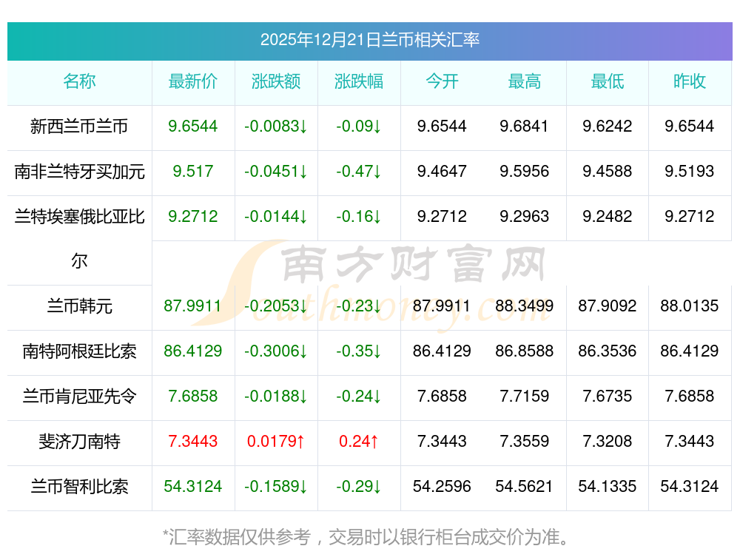Click the 兰特埃塞俄比亚比尔 row name

[79, 239]
